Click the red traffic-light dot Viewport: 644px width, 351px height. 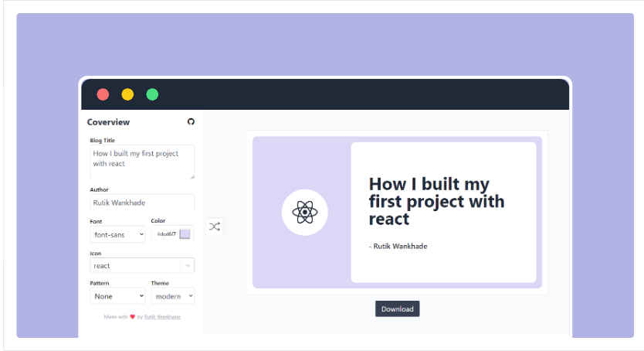coord(103,94)
